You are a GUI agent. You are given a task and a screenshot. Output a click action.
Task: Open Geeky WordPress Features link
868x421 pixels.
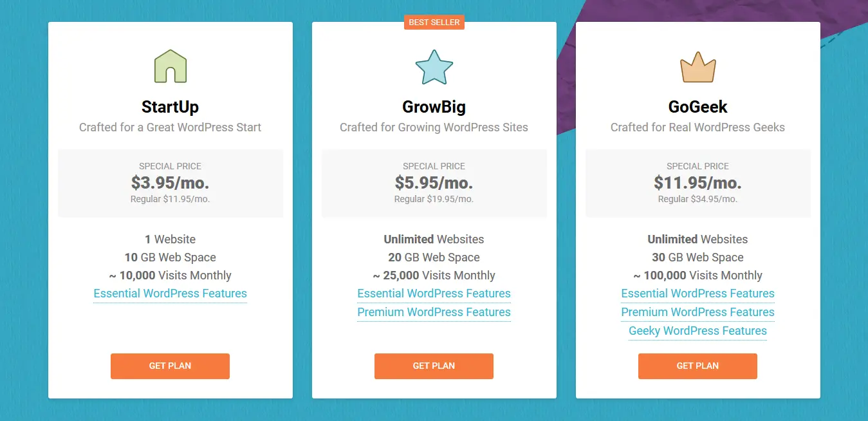698,331
